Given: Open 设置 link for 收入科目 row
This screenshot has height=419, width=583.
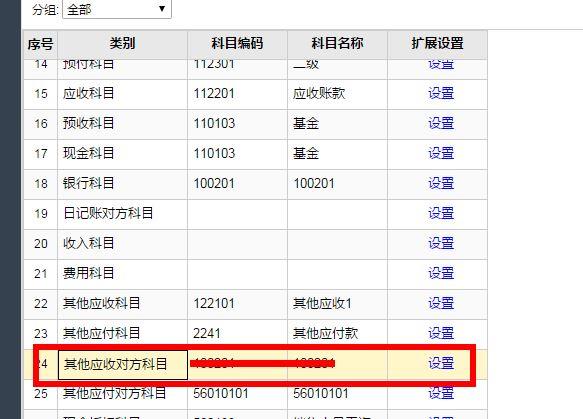Looking at the screenshot, I should 441,244.
